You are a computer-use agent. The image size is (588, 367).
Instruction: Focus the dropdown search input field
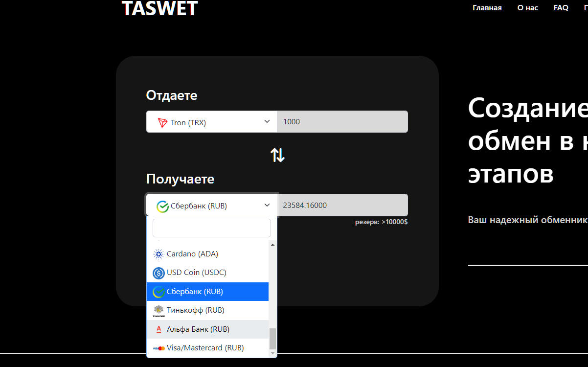click(x=211, y=228)
